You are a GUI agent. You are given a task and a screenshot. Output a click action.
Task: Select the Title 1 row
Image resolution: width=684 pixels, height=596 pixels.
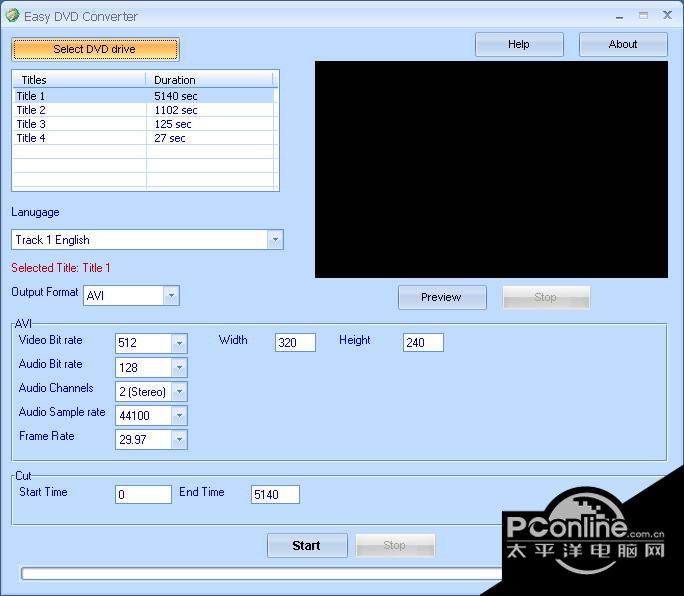click(145, 96)
